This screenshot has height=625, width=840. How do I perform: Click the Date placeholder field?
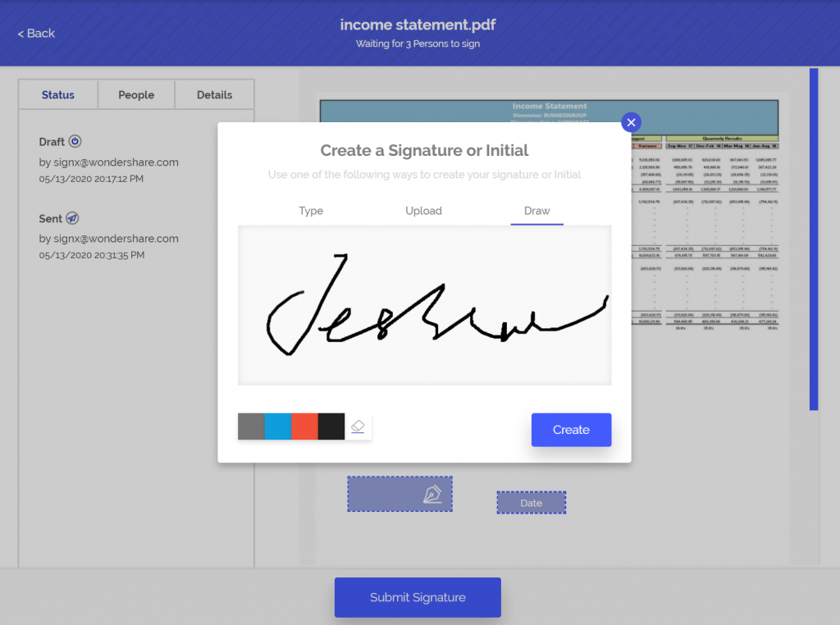tap(531, 502)
